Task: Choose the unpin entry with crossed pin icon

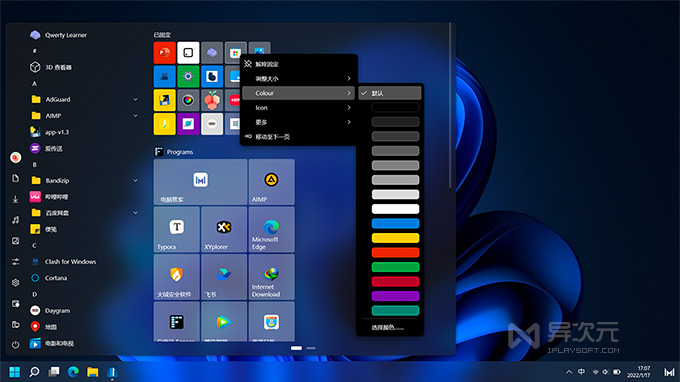Action: pyautogui.click(x=299, y=64)
